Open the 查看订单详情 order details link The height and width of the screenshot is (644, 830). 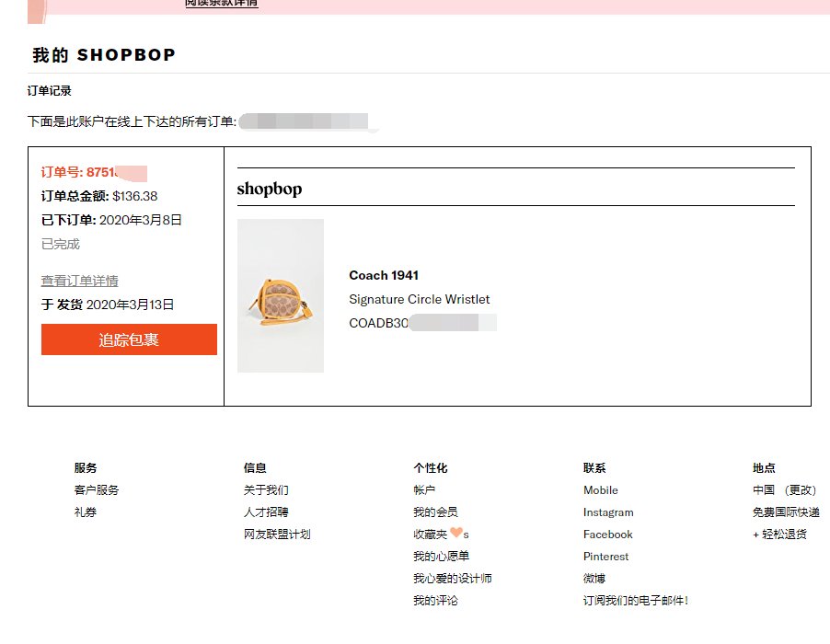tap(79, 281)
